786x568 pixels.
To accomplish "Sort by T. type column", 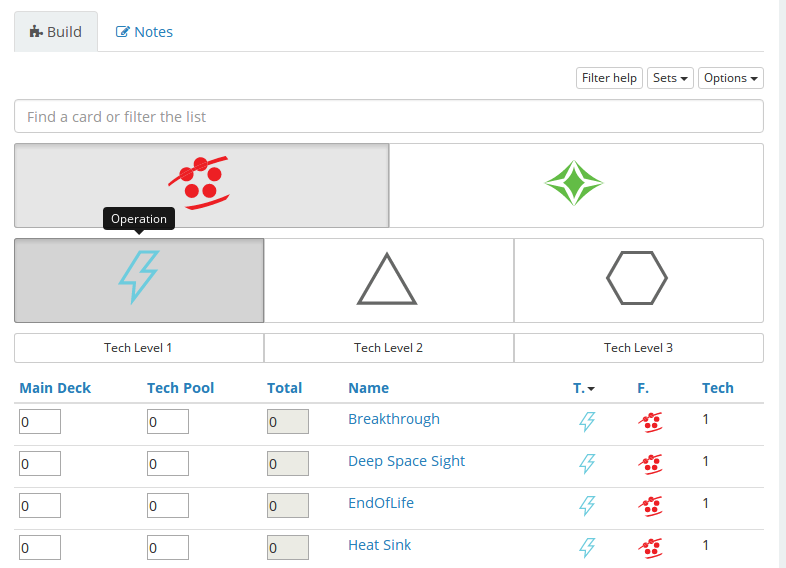I will [x=583, y=388].
